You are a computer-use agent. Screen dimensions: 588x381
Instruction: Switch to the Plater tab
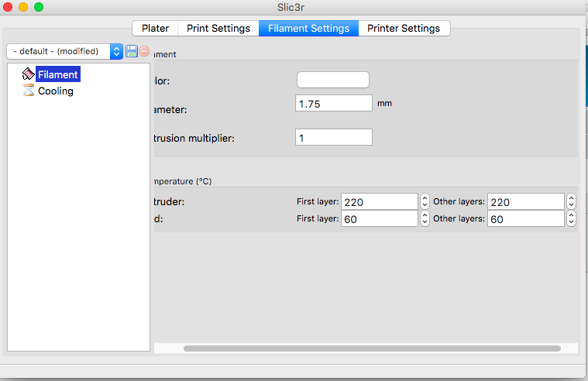click(x=156, y=28)
